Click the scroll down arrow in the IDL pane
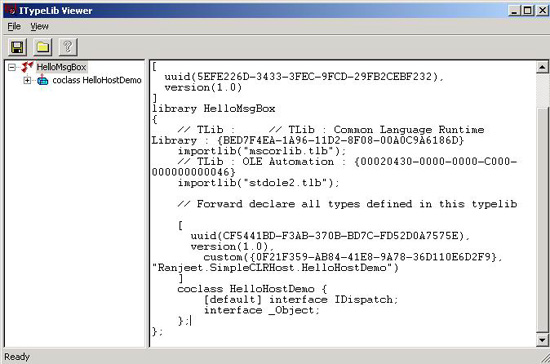550x364 pixels. point(542,340)
